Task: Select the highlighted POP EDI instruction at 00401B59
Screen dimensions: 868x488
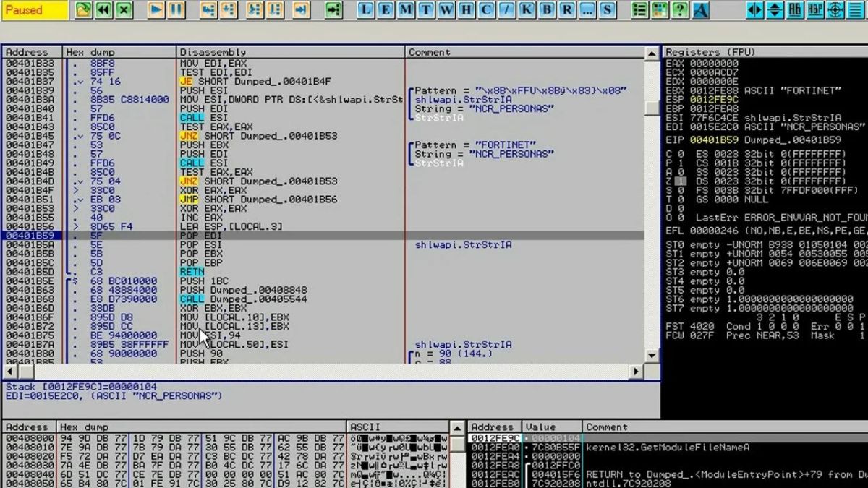Action: click(x=323, y=236)
